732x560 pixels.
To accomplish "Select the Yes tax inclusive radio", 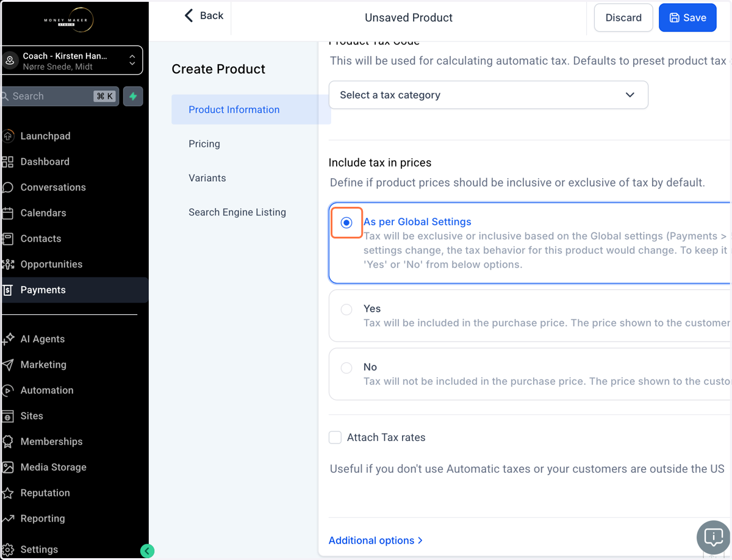I will 346,309.
